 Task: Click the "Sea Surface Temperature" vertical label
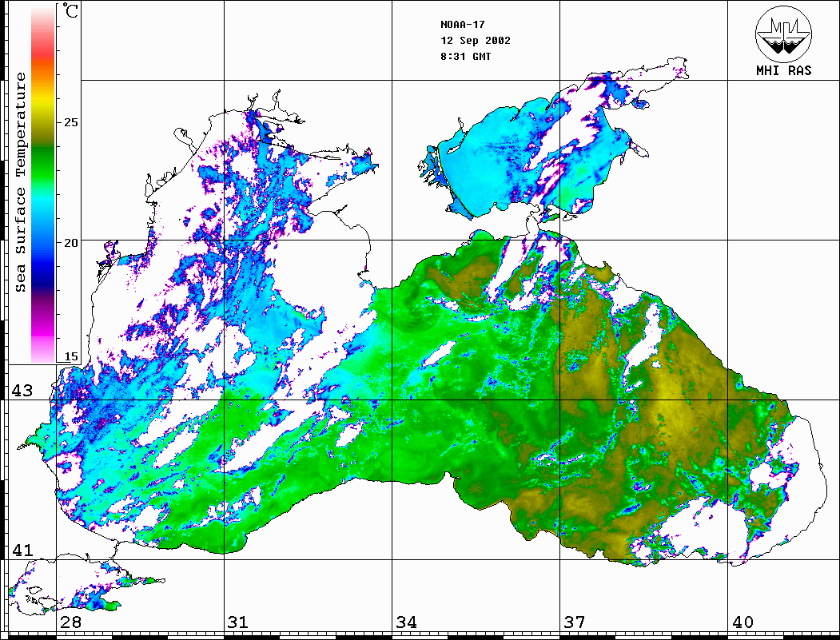click(20, 183)
